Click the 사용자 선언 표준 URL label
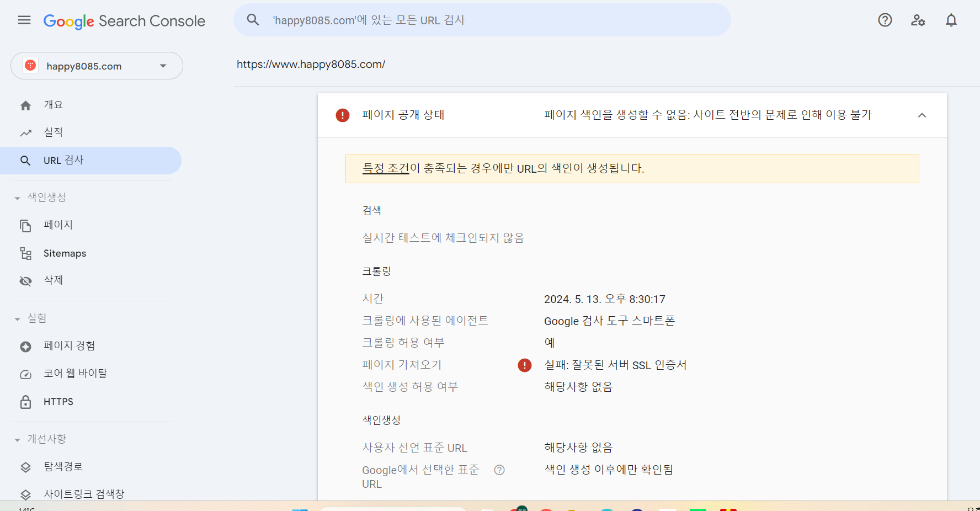 [414, 448]
